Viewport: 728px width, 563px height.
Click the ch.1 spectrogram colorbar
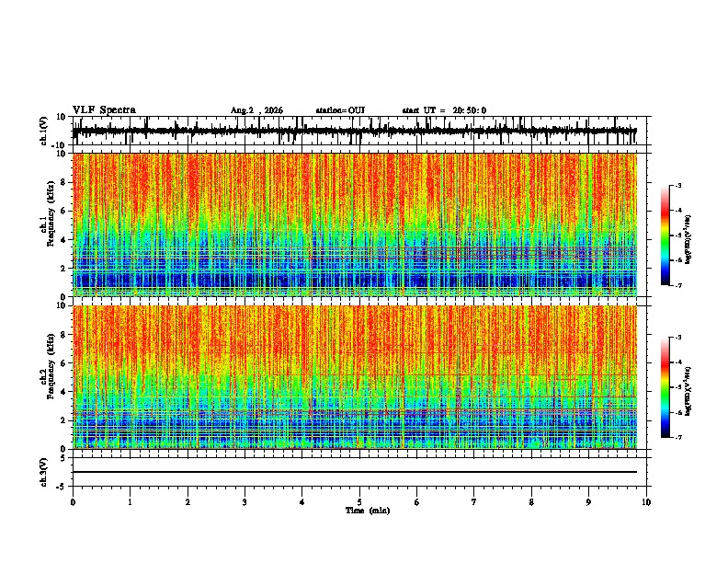pyautogui.click(x=665, y=236)
